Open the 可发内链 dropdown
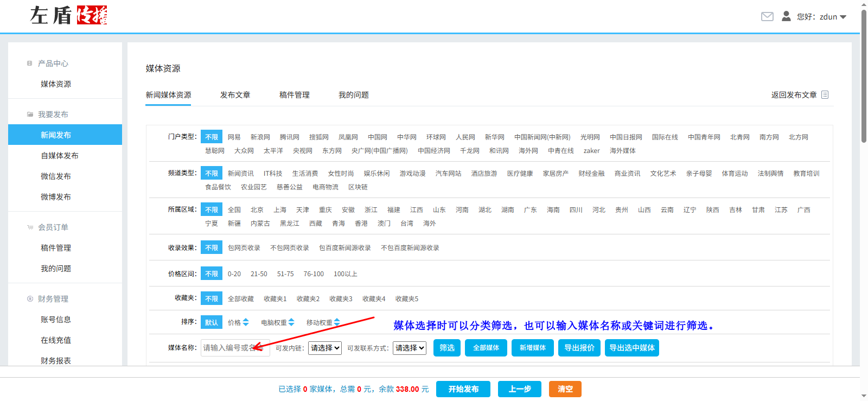This screenshot has width=868, height=401. [x=324, y=348]
